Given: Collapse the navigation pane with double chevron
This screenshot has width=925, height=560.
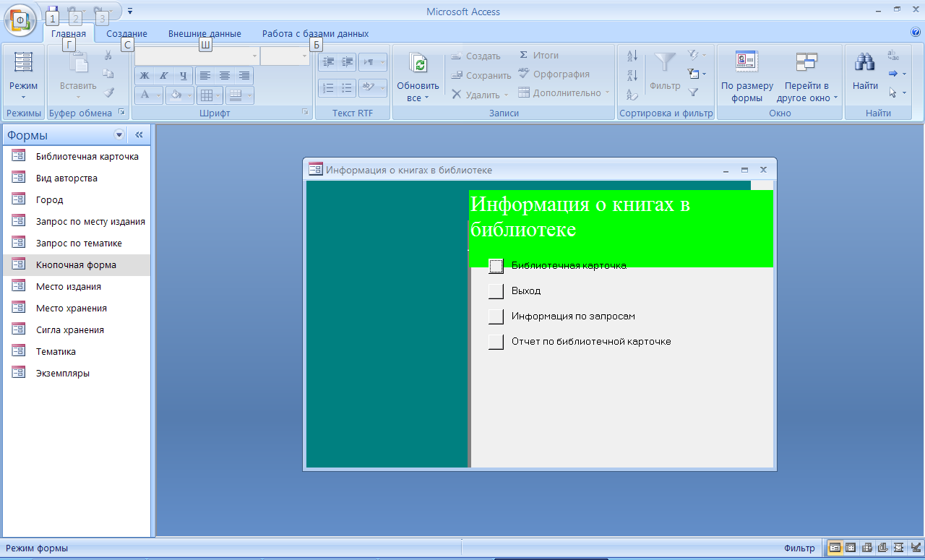Looking at the screenshot, I should (139, 135).
